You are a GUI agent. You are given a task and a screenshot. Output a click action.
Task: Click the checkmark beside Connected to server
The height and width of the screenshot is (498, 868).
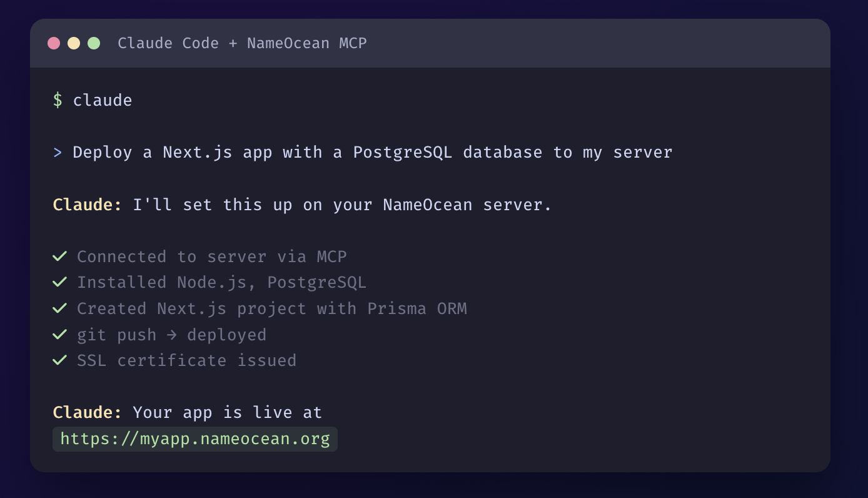[59, 257]
